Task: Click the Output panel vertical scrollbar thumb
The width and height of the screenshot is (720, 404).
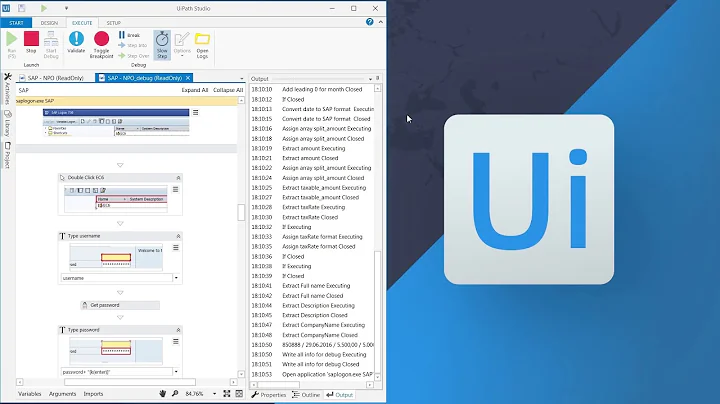Action: pyautogui.click(x=377, y=311)
